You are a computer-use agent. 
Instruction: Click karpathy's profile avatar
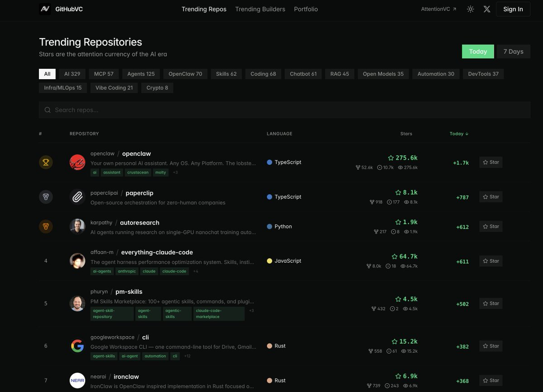coord(77,226)
